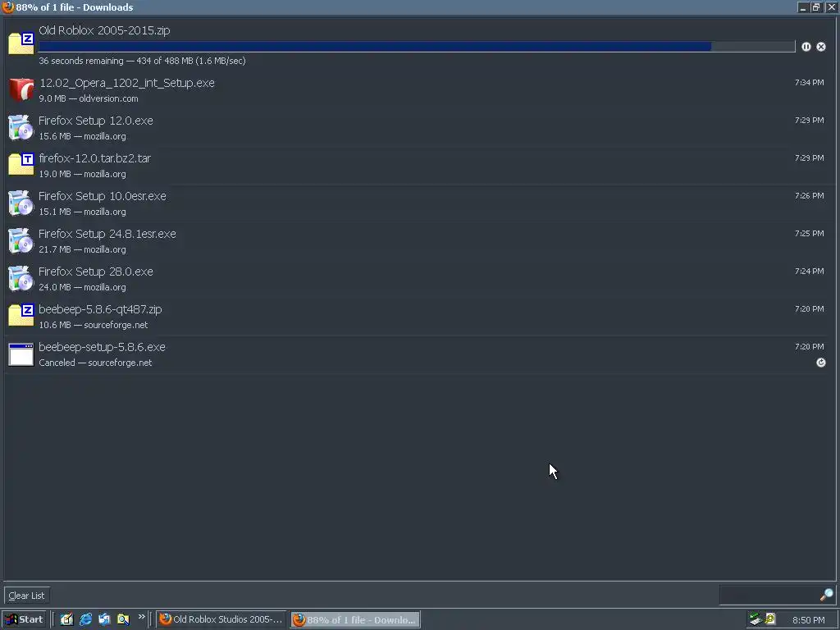Click the Old Roblox 2005-2015.zip title text

click(104, 30)
